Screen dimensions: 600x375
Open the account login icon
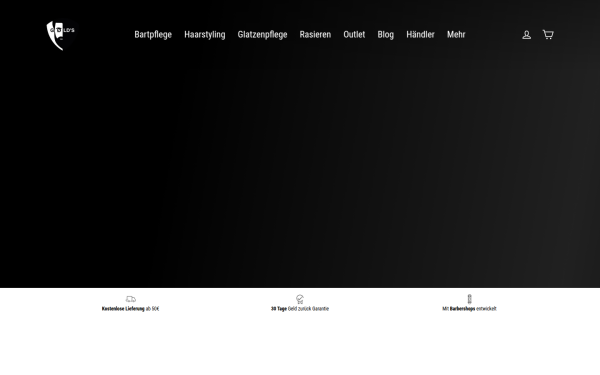pos(527,35)
